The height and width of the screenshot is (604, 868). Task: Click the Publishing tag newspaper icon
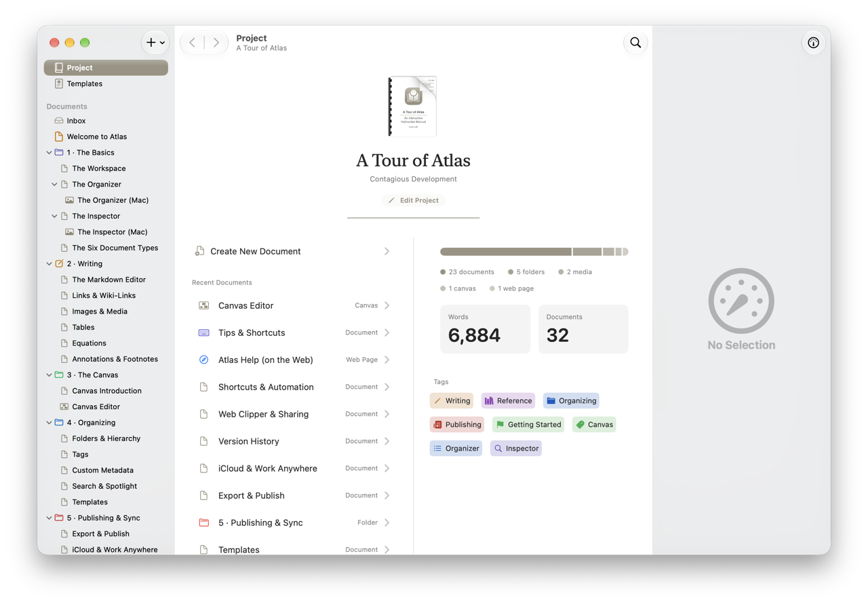437,425
